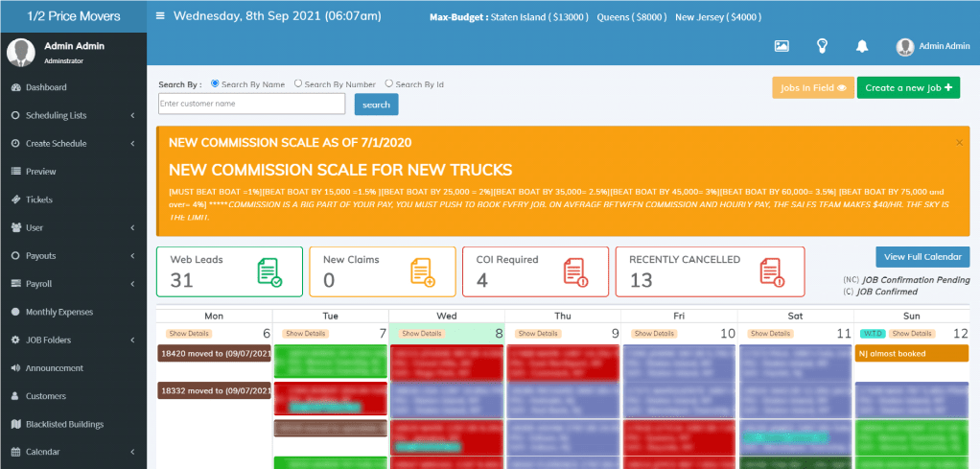Click the hamburger menu icon in header
Viewport: 980px width, 469px height.
pyautogui.click(x=160, y=16)
